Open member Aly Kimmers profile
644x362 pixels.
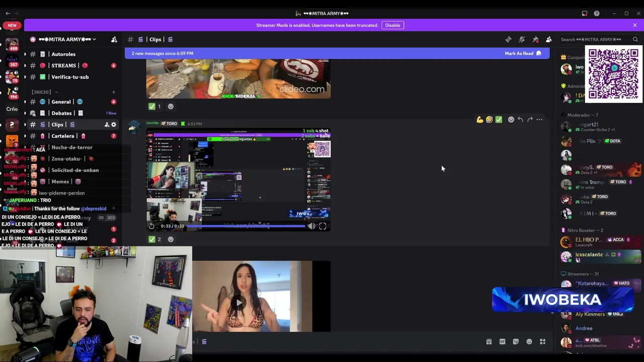[x=590, y=314]
